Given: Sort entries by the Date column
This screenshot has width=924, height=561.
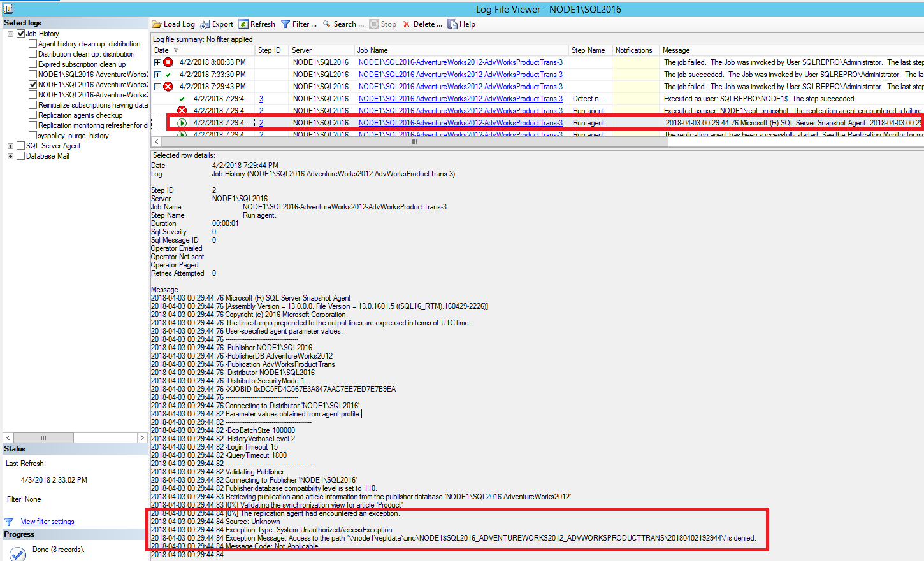Looking at the screenshot, I should pos(166,50).
